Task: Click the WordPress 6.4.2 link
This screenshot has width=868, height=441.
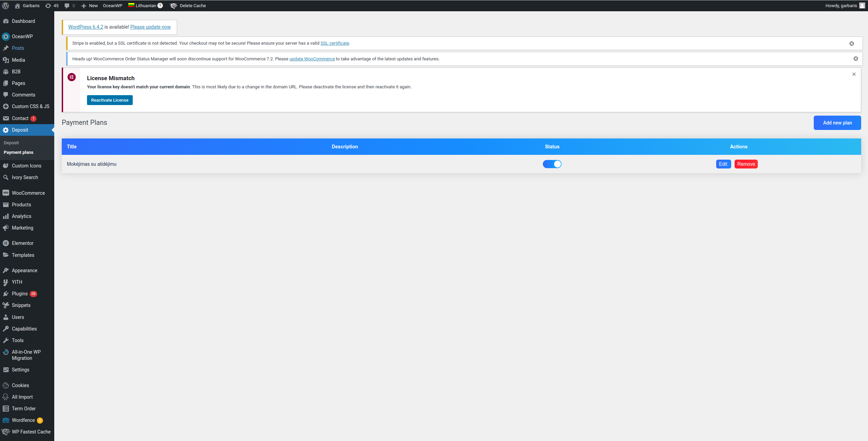Action: click(x=86, y=27)
